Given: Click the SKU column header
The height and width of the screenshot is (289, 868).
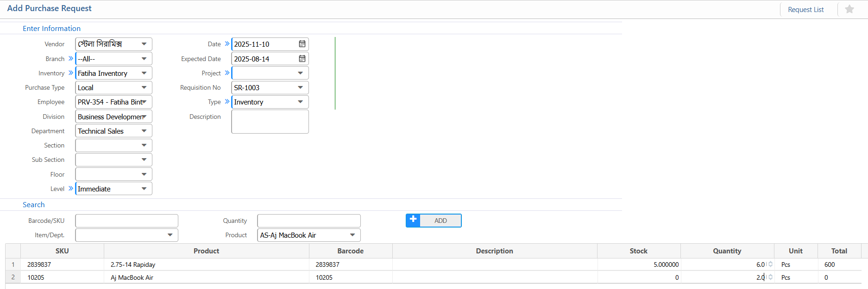Looking at the screenshot, I should tap(62, 251).
